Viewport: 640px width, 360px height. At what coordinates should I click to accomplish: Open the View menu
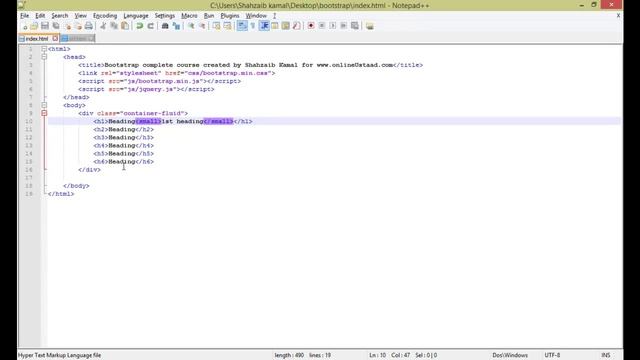click(80, 16)
